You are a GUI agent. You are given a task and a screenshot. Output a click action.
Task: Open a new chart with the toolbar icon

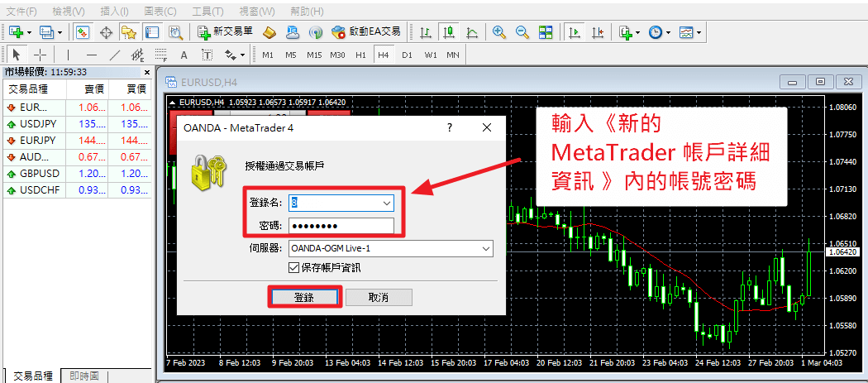[x=16, y=32]
